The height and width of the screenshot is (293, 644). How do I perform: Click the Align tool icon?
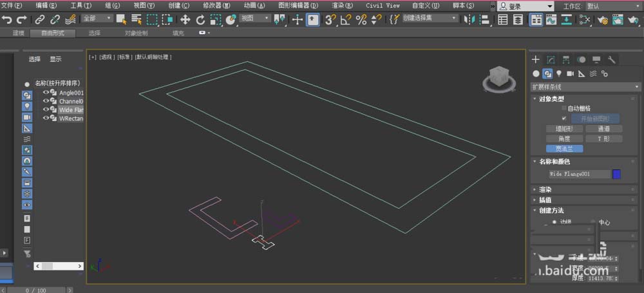[x=485, y=19]
